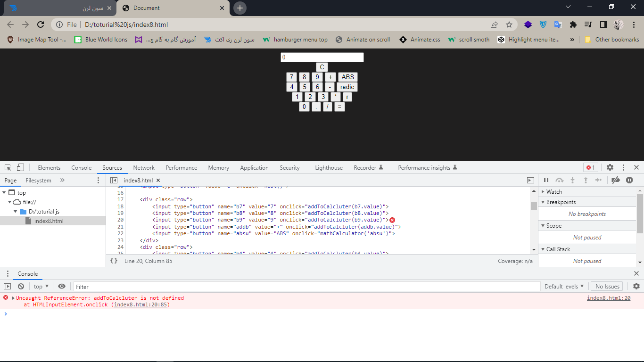Open the navigator pane three-dot menu
The height and width of the screenshot is (362, 644).
point(99,181)
